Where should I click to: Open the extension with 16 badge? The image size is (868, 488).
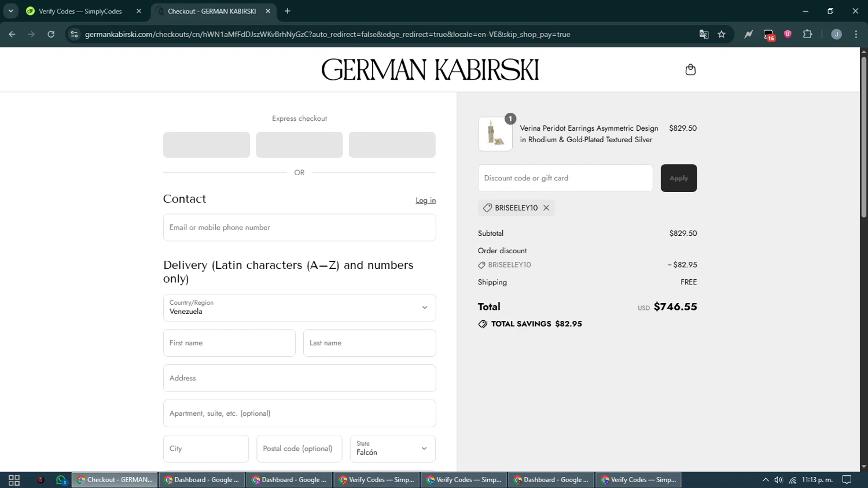(x=768, y=35)
